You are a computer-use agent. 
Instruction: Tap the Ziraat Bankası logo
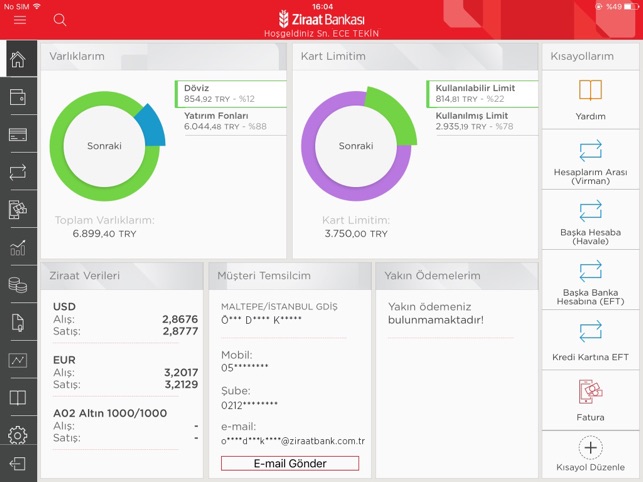(322, 19)
